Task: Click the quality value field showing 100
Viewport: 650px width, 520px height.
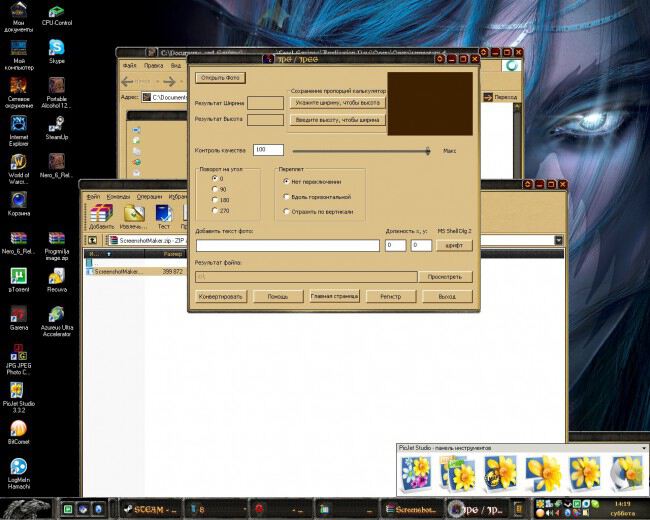Action: point(268,150)
